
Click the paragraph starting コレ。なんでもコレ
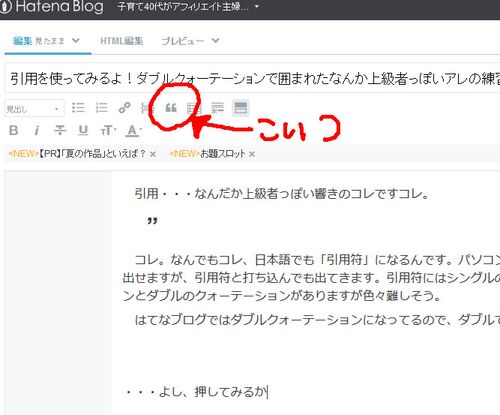pyautogui.click(x=311, y=277)
